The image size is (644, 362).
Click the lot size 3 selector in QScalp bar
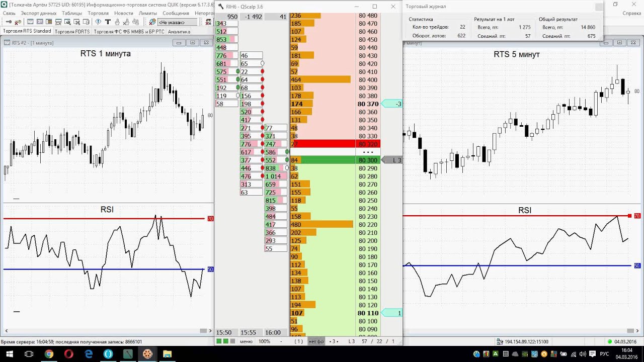334,341
